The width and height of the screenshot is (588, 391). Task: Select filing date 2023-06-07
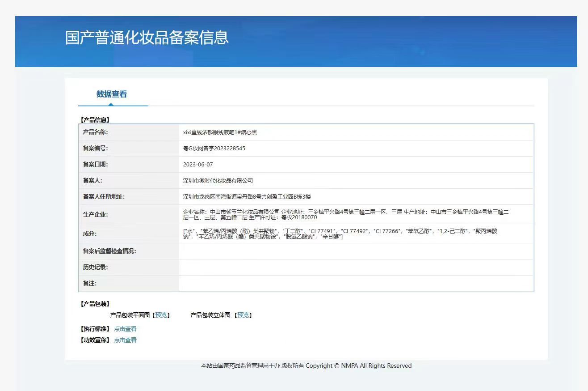[198, 165]
